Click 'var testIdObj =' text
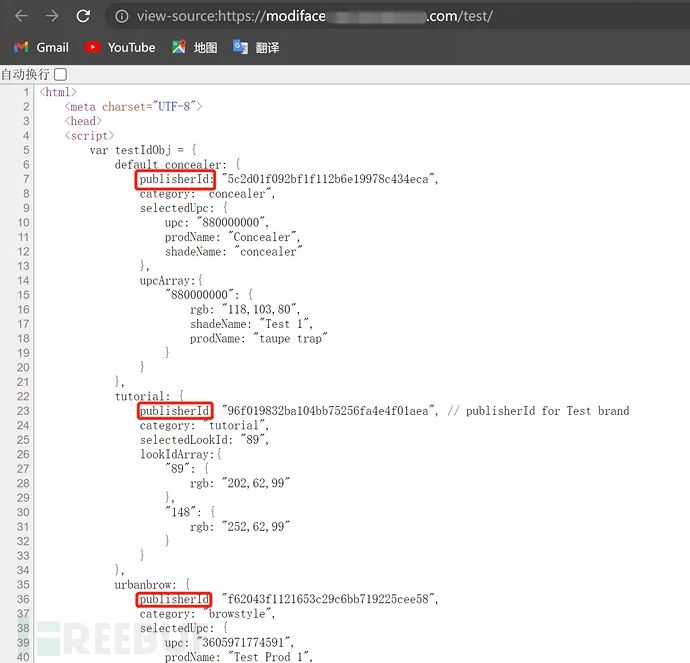Image resolution: width=690 pixels, height=663 pixels. click(137, 150)
